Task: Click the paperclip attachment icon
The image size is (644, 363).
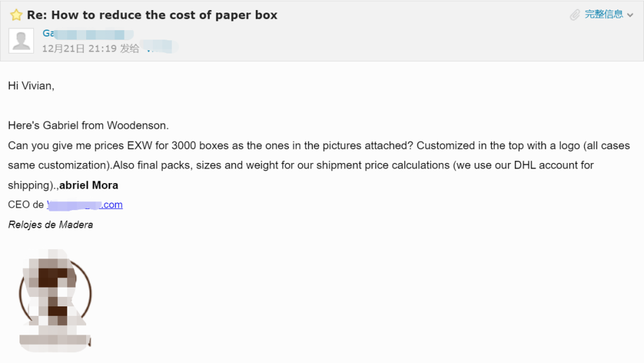Action: 575,15
